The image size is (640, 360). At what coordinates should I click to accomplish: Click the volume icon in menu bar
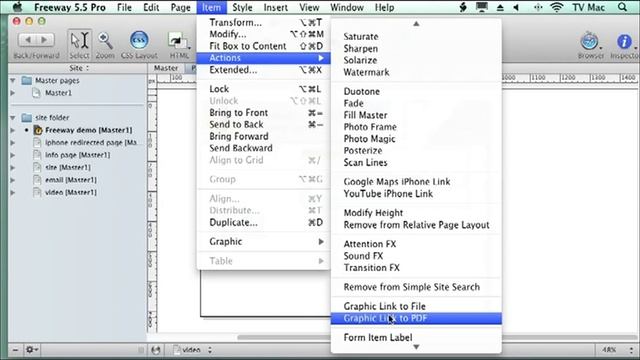[516, 7]
